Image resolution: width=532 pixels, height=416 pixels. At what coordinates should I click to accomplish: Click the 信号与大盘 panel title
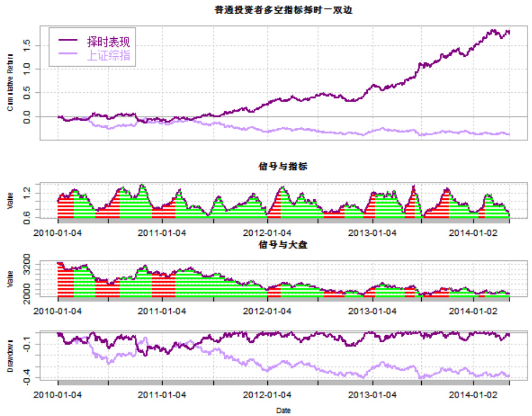[x=283, y=245]
